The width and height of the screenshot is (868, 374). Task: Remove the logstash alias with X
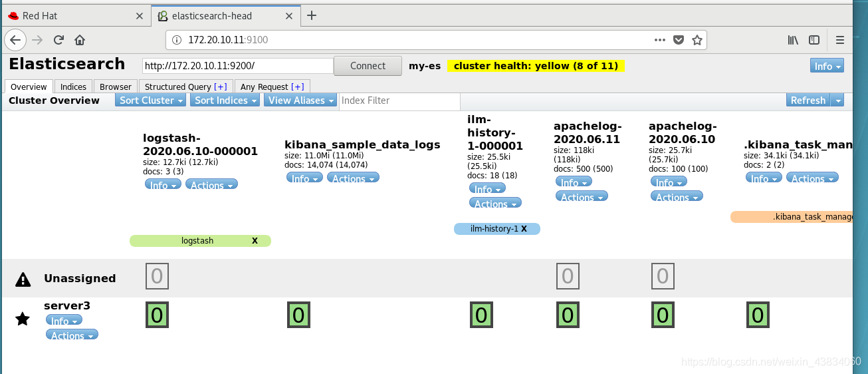coord(255,241)
